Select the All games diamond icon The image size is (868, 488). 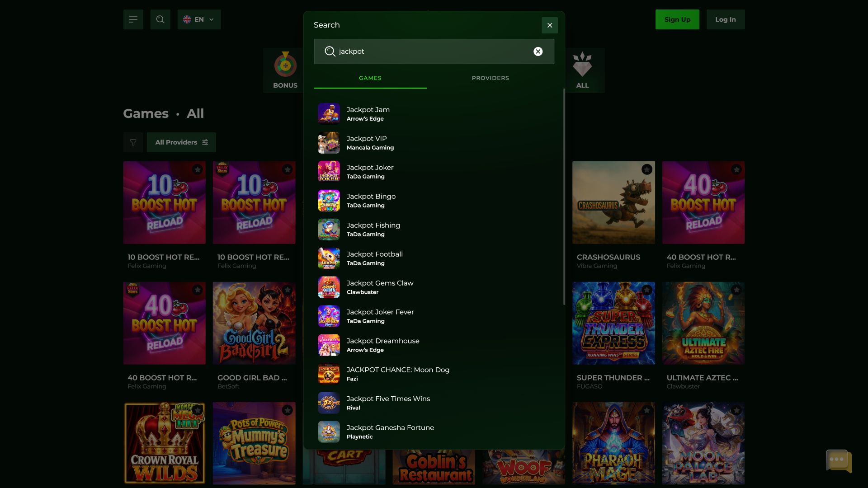point(582,70)
